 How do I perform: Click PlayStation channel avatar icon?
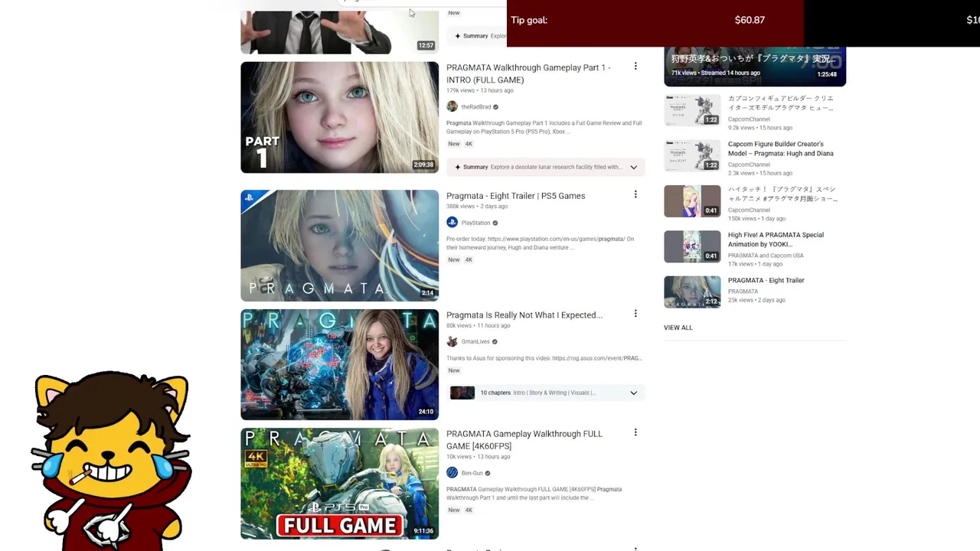452,223
